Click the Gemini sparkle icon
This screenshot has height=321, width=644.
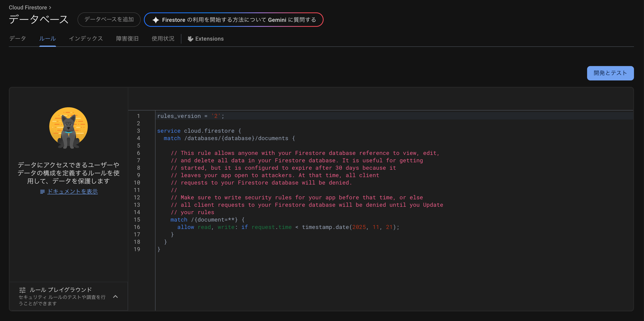(155, 20)
